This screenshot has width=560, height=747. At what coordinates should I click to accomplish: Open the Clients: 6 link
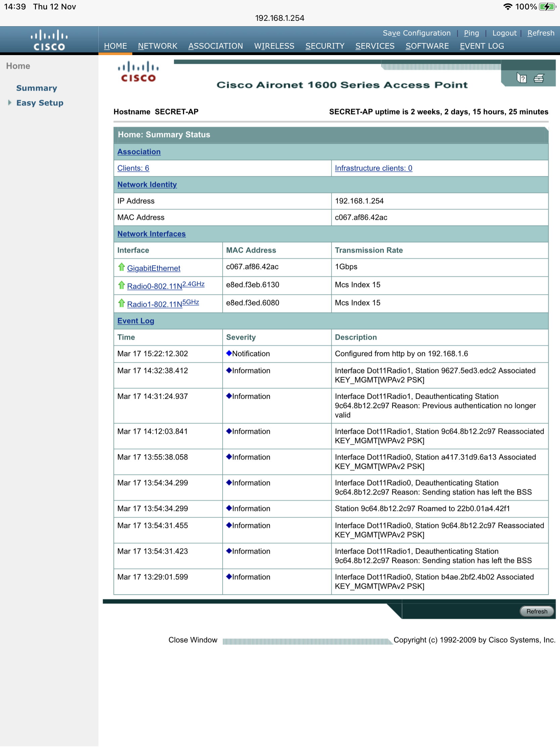click(x=133, y=168)
